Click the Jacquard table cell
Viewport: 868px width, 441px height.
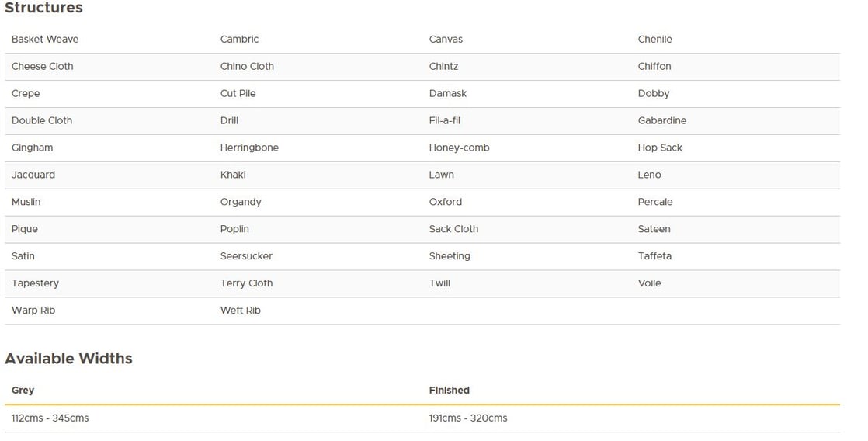coord(33,175)
